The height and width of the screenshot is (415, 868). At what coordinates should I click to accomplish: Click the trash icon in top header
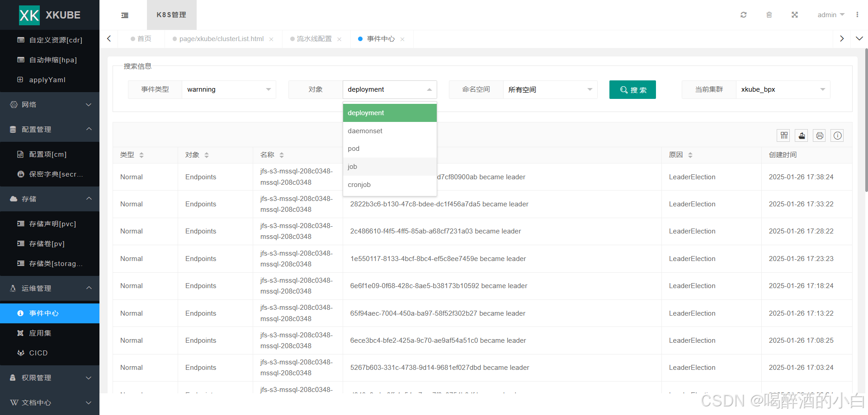coord(769,15)
